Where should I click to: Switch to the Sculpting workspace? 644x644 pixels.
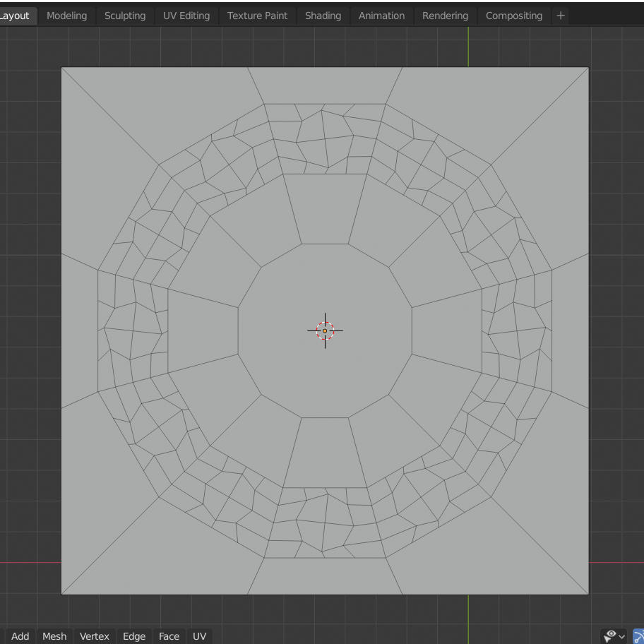pos(125,16)
